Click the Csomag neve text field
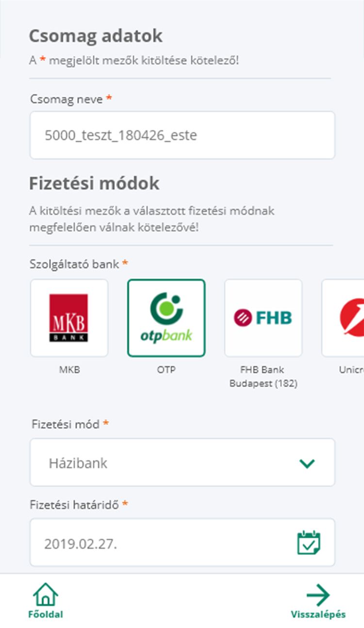 182,135
